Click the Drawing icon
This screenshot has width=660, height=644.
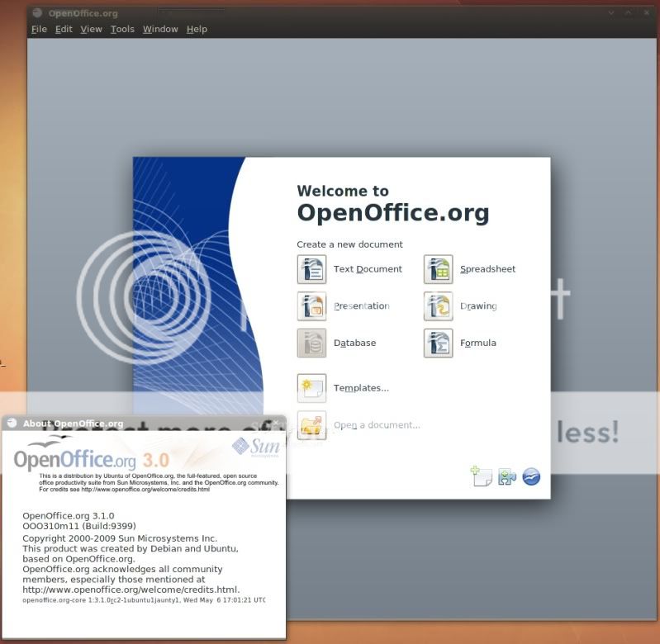438,306
